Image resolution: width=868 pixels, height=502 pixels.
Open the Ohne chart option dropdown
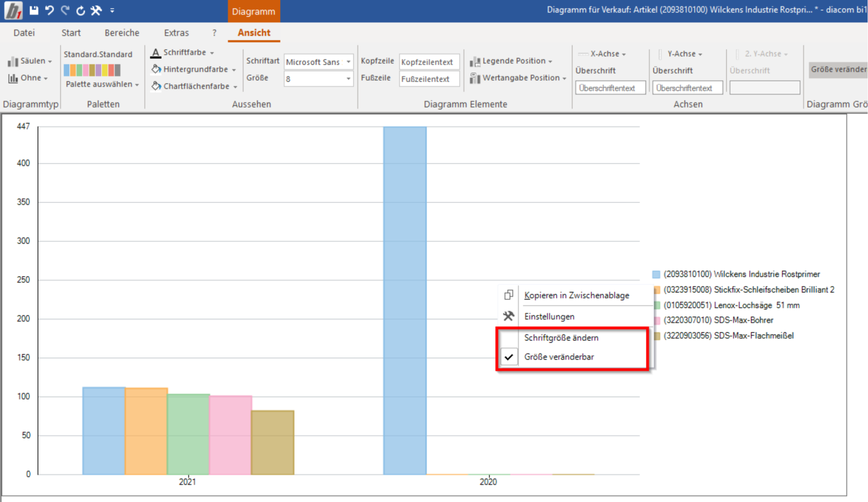tap(28, 78)
